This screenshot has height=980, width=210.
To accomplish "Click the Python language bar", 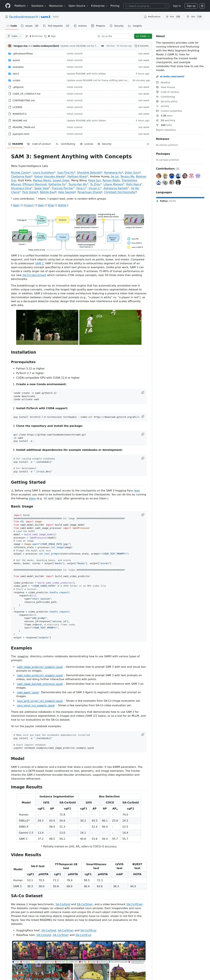I will (x=180, y=197).
